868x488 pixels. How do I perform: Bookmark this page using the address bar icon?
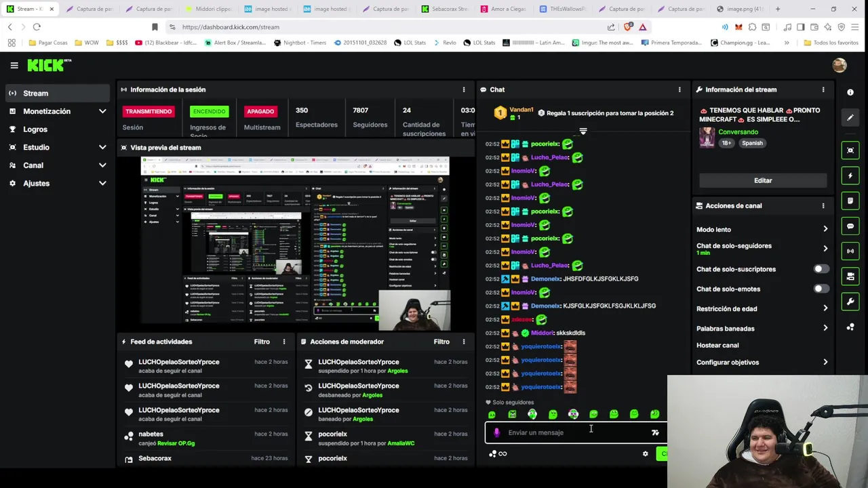(155, 26)
